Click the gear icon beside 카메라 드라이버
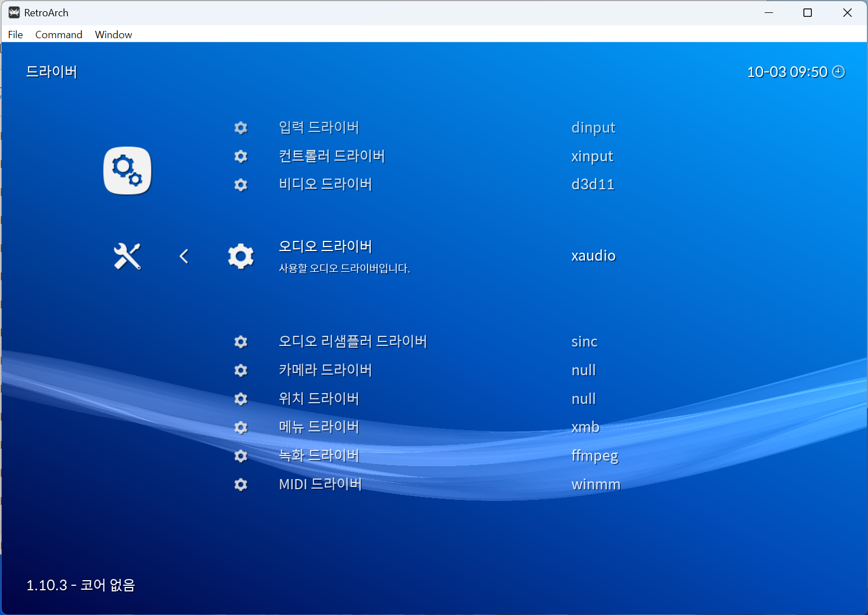868x615 pixels. (241, 370)
